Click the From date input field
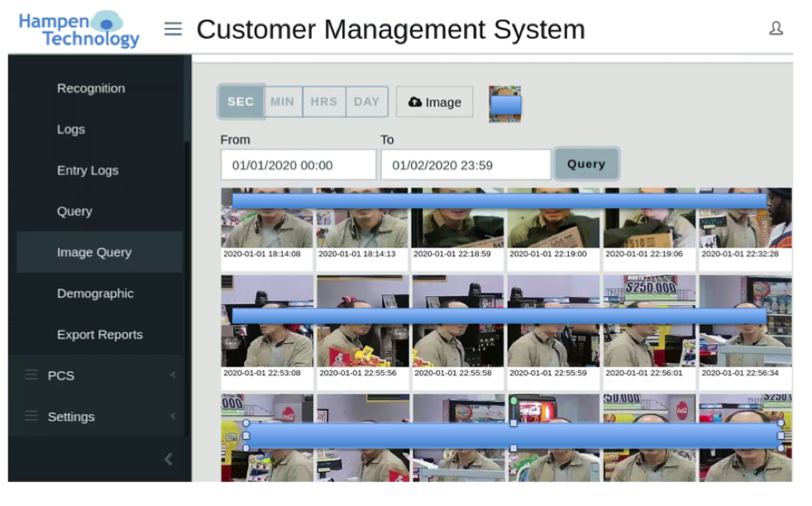This screenshot has width=812, height=506. click(x=298, y=165)
